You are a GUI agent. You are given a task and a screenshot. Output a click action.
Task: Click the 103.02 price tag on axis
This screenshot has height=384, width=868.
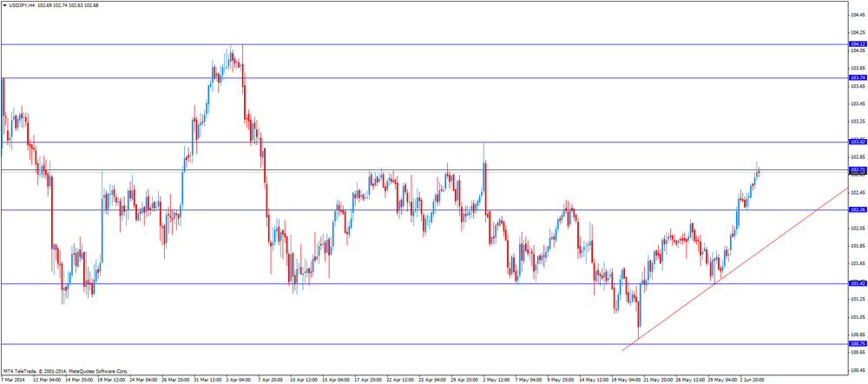[857, 142]
